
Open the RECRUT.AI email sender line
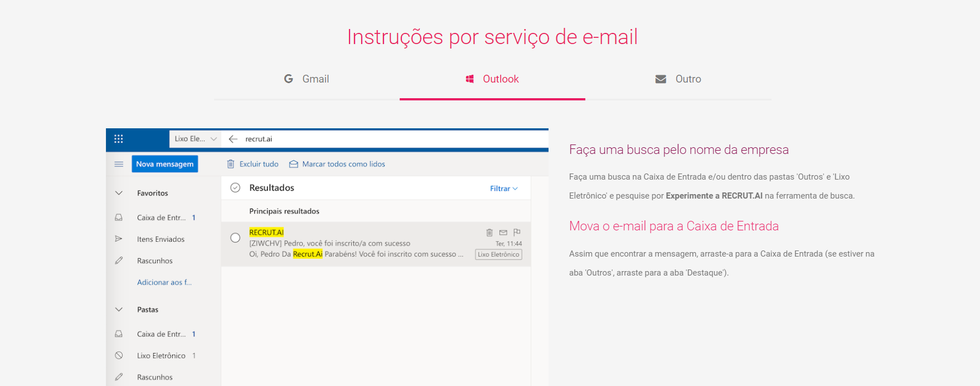tap(266, 233)
